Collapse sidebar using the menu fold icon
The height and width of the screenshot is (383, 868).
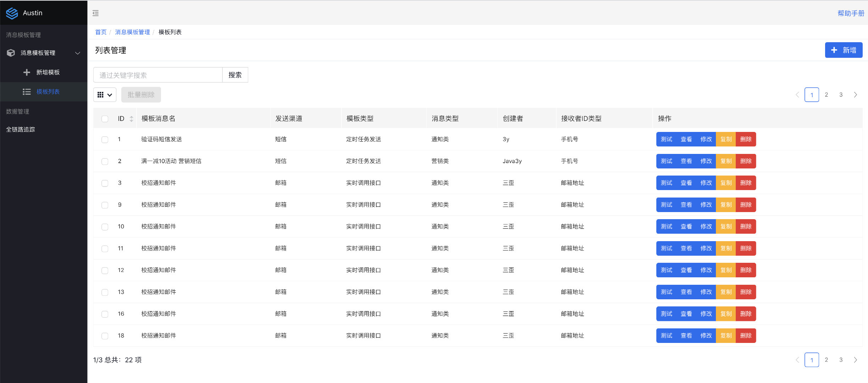95,13
